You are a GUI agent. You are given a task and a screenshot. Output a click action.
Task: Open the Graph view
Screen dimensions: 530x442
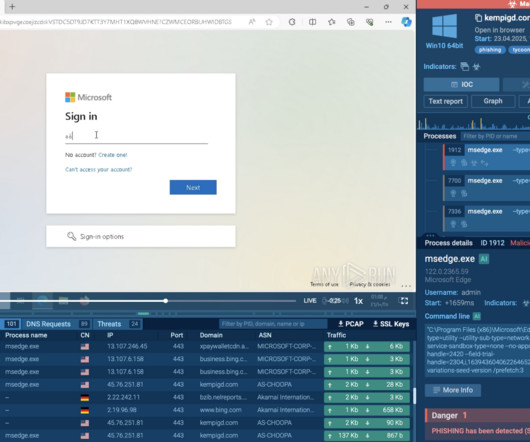point(493,101)
